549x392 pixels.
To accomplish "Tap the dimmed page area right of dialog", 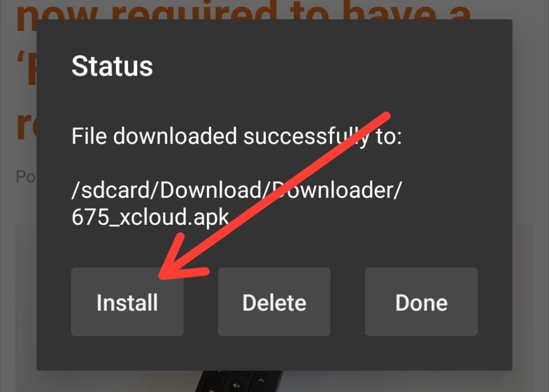I will [530, 196].
